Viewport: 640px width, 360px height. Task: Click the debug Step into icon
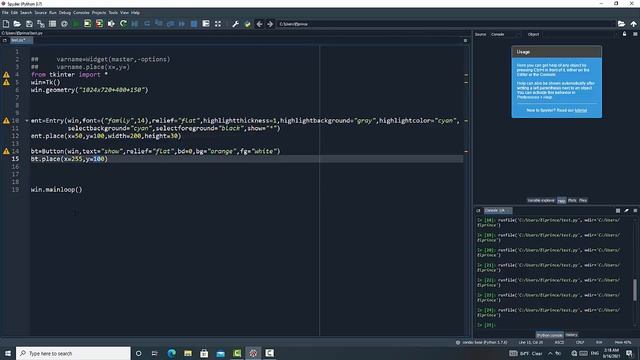coord(159,24)
